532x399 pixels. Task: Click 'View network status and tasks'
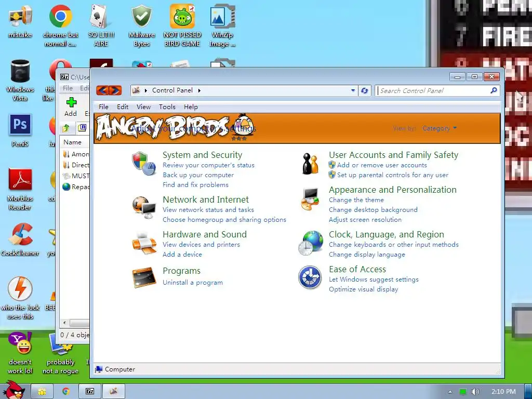point(208,210)
